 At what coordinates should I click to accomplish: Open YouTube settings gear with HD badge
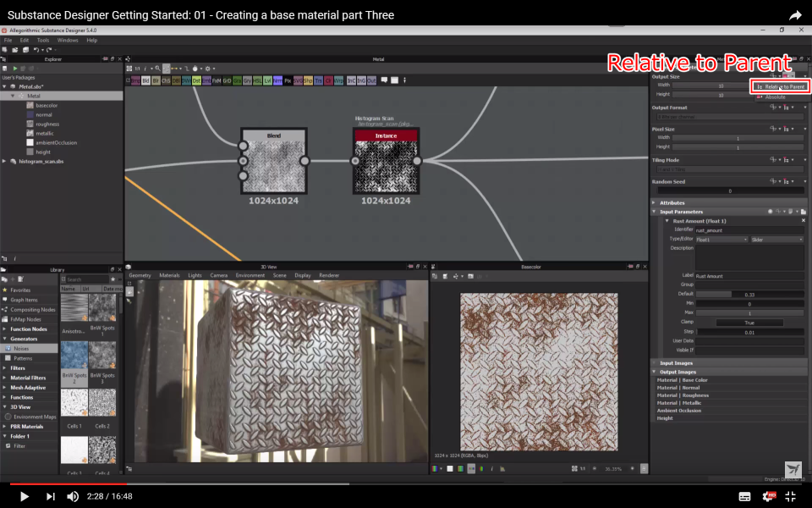(x=769, y=496)
